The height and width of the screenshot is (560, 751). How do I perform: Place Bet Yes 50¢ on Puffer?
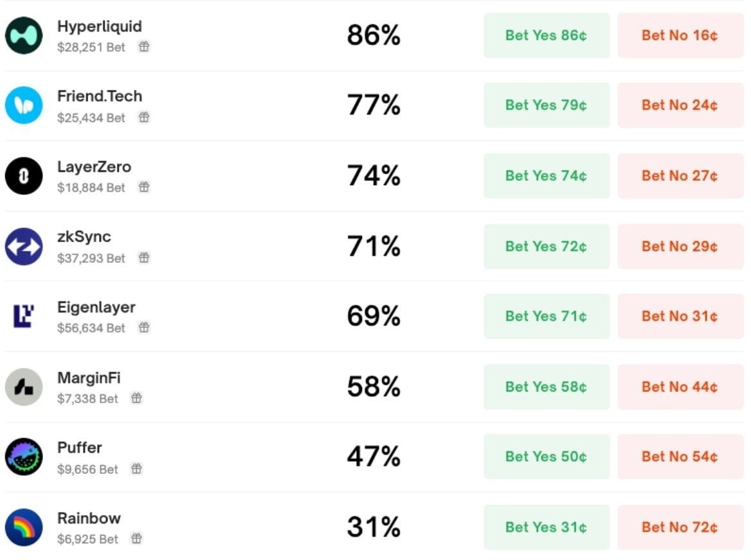(546, 457)
